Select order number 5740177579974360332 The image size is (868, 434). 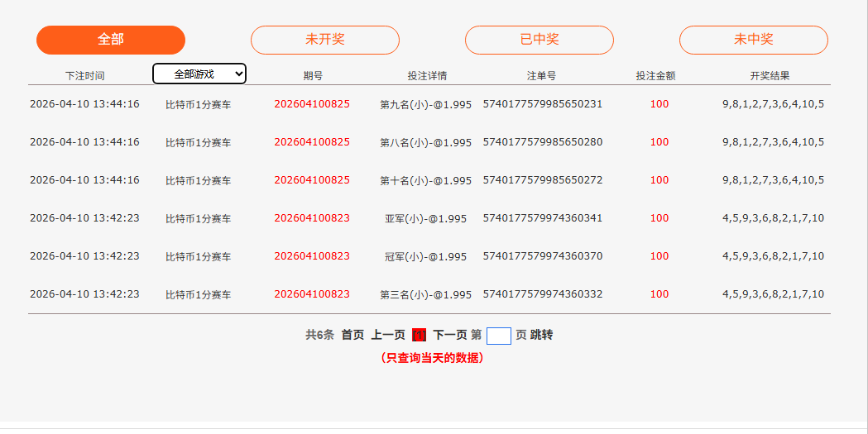(543, 294)
